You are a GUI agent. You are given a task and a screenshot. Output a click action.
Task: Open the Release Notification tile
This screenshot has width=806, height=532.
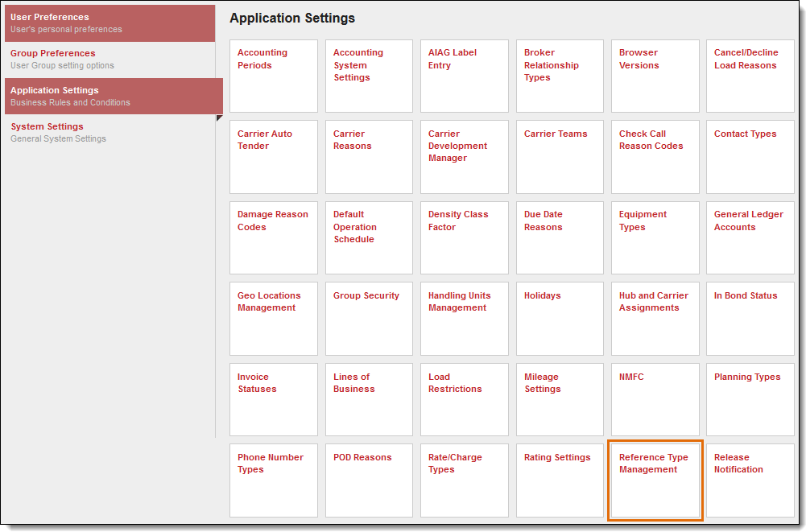(750, 480)
